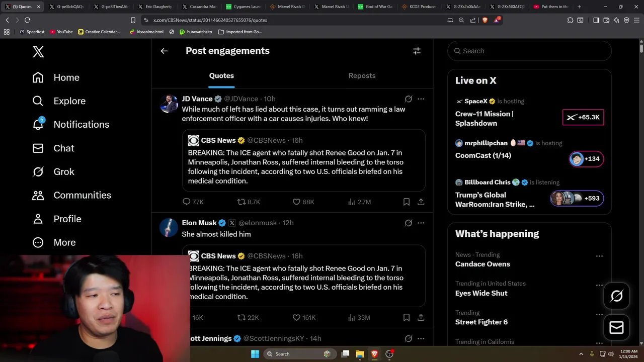Click Grok icon on JD Vance's post

408,99
